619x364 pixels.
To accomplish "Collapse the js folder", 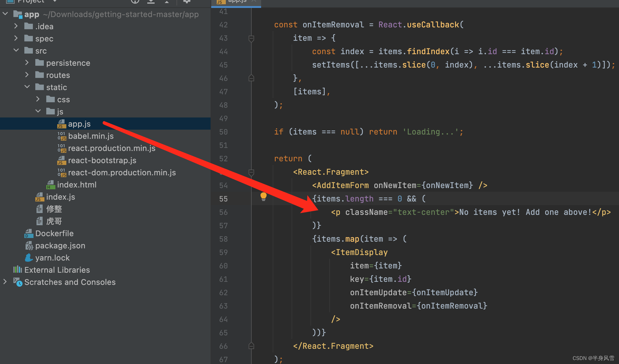I will [38, 111].
